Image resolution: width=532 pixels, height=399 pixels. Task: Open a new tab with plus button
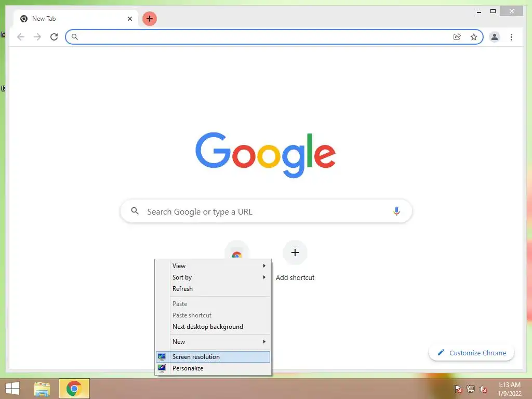(149, 19)
